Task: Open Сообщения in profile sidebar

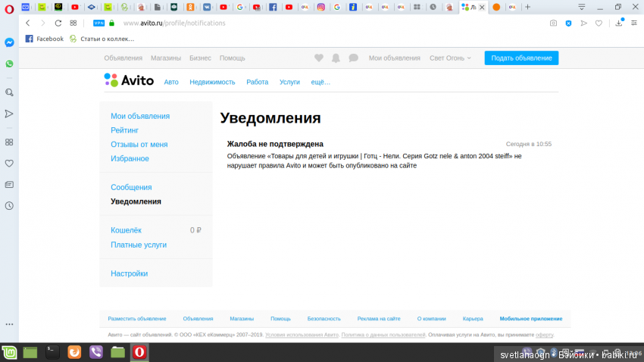Action: pos(131,187)
